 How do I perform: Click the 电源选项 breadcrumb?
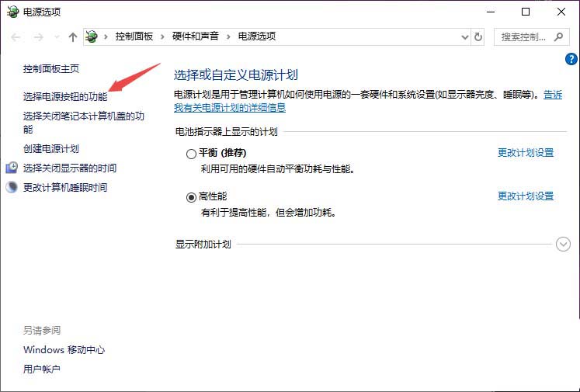pos(257,36)
